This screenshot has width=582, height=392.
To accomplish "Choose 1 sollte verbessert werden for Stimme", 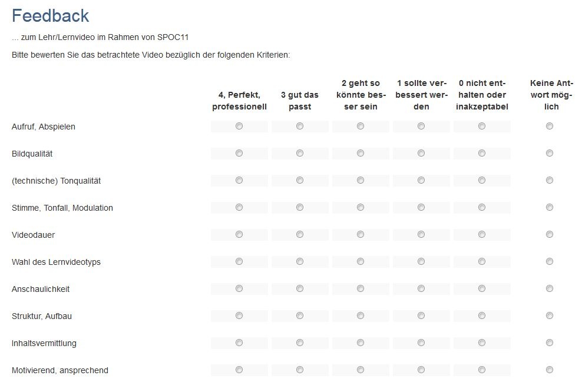I will pos(421,207).
